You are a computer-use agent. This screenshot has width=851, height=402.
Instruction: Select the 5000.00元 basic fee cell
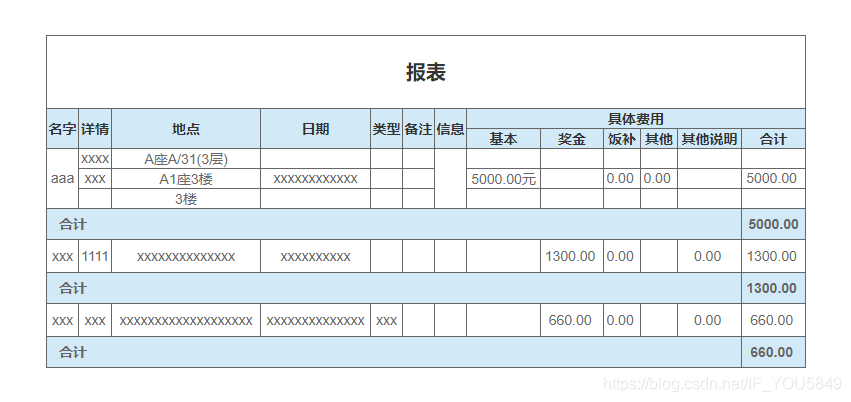coord(504,179)
